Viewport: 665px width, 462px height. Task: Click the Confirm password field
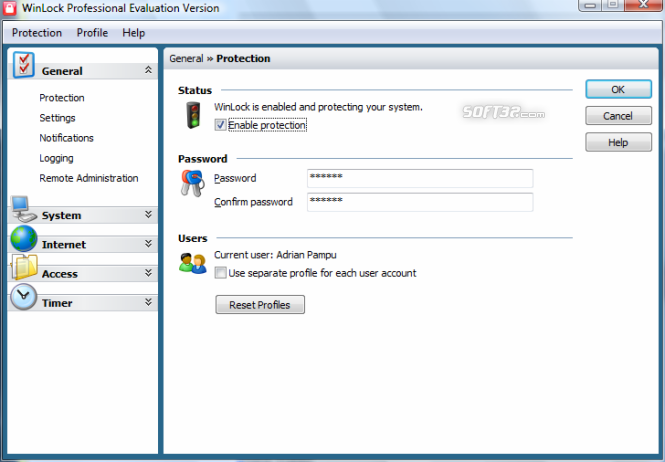tap(420, 202)
